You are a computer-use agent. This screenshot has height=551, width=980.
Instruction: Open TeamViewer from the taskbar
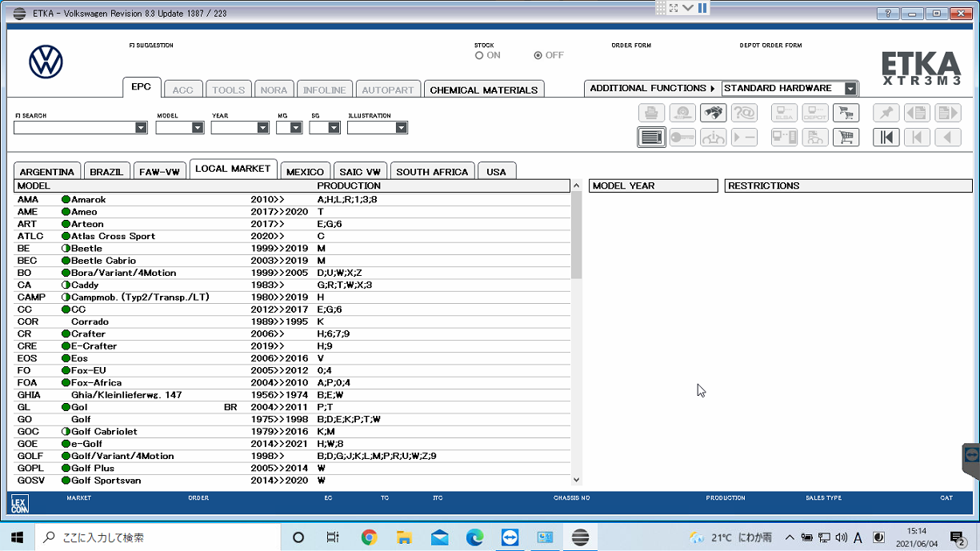click(510, 537)
